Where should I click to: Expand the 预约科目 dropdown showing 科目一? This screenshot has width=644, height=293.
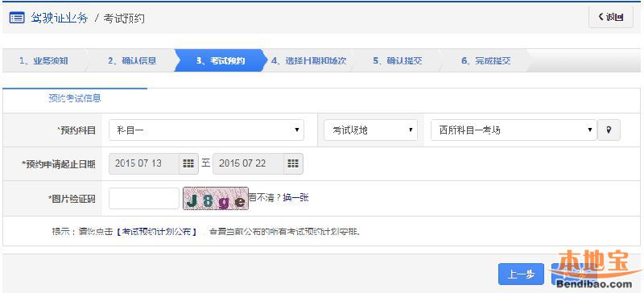(206, 130)
